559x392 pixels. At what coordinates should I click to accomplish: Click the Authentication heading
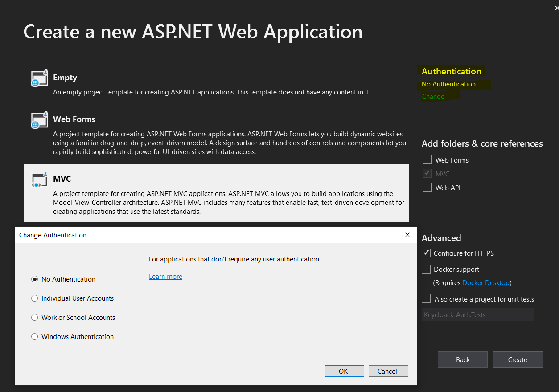pos(452,71)
